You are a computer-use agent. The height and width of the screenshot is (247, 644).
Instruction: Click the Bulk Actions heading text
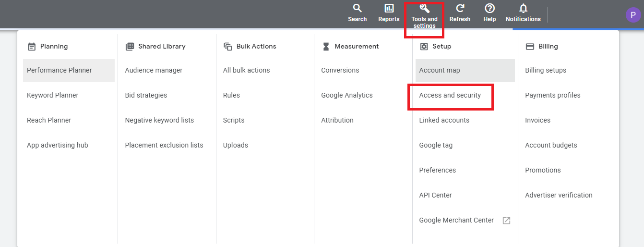click(256, 47)
